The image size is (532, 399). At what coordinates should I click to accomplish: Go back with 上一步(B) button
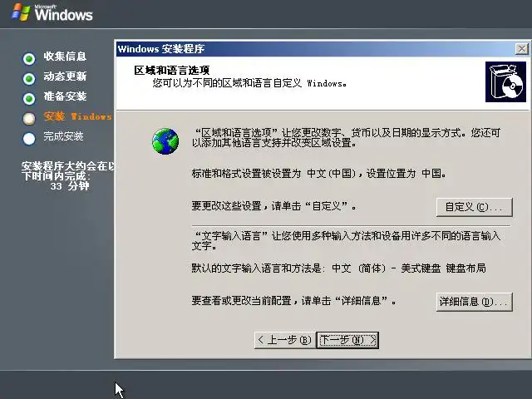pos(285,340)
